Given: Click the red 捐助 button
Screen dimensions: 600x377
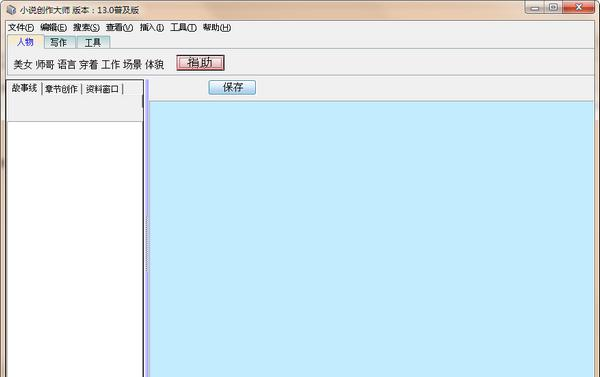Looking at the screenshot, I should tap(200, 63).
